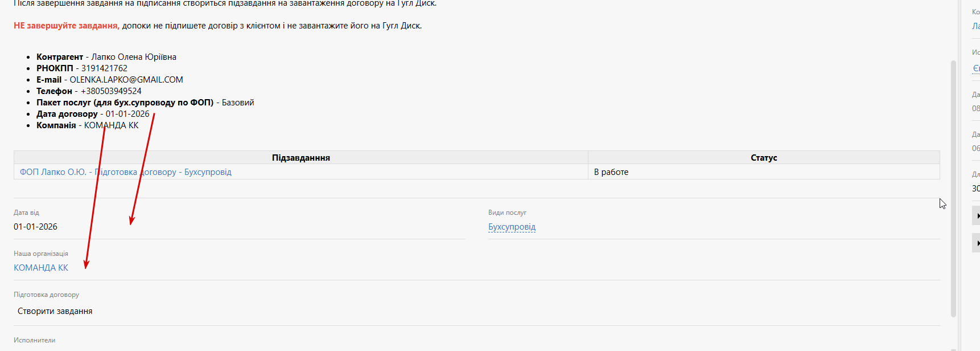
Task: Click the topmost blue link in right sidebar
Action: tap(975, 26)
